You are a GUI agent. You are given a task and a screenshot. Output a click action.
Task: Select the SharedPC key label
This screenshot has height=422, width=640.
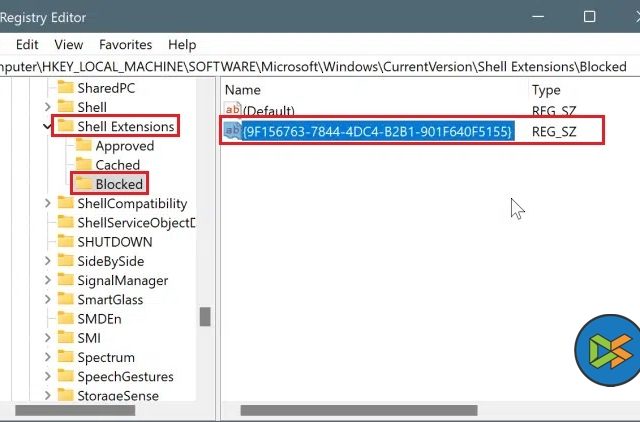click(106, 88)
